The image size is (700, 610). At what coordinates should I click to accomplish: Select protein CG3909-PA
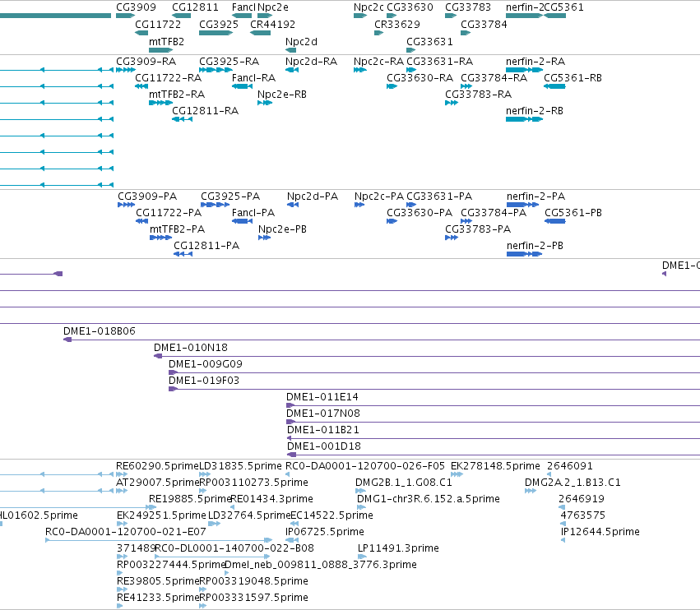tap(127, 205)
